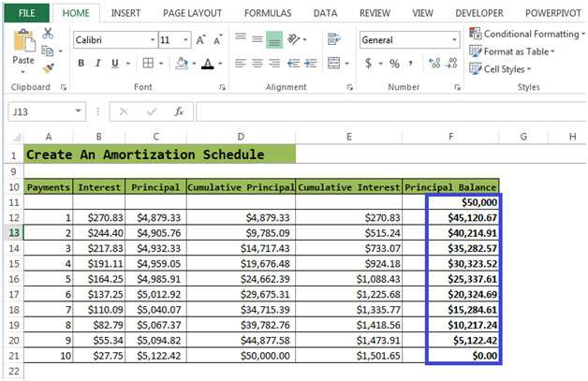Open the Fill Color dropdown arrow
Screen dimensions: 588x381
click(194, 64)
